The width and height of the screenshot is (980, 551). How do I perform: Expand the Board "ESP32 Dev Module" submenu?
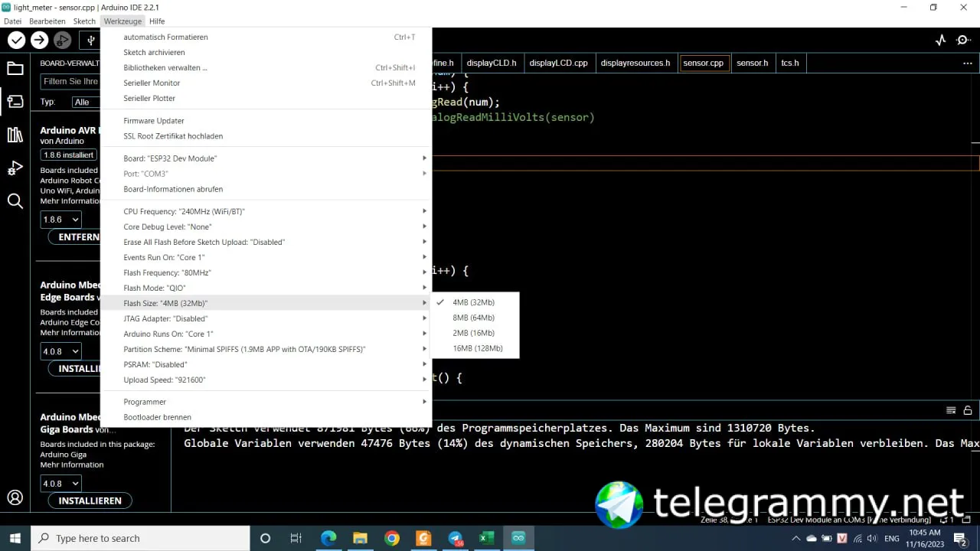pos(266,158)
